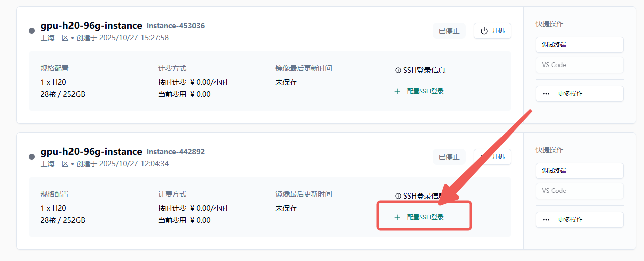644x261 pixels.
Task: Expand 更多操作 menu for instance-442892
Action: point(546,220)
